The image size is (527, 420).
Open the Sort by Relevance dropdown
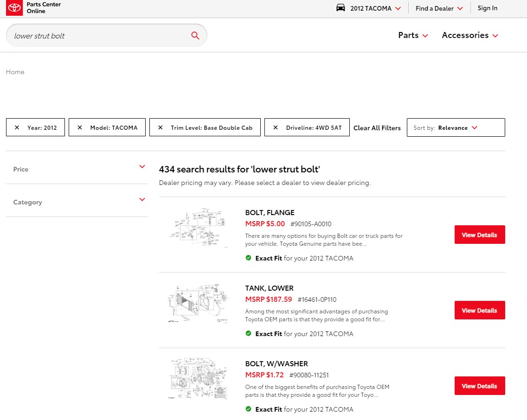click(456, 127)
